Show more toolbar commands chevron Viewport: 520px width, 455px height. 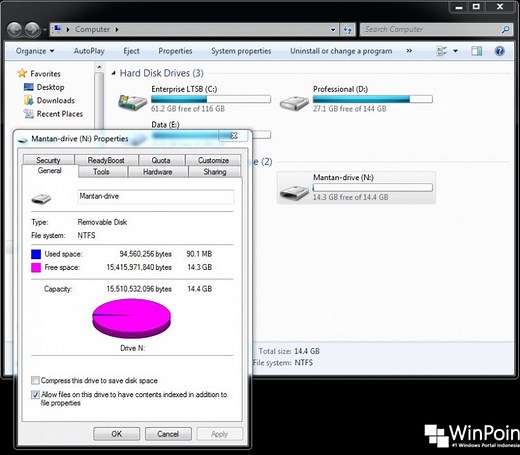[409, 51]
